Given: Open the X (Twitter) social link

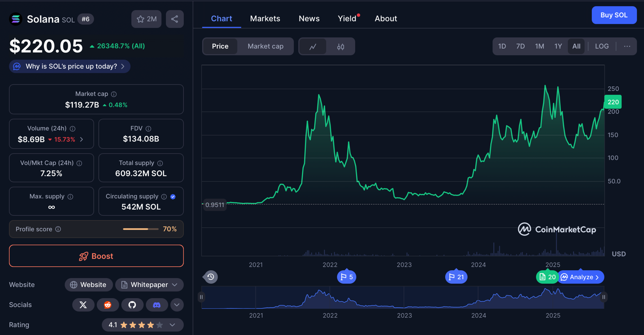Looking at the screenshot, I should point(83,305).
